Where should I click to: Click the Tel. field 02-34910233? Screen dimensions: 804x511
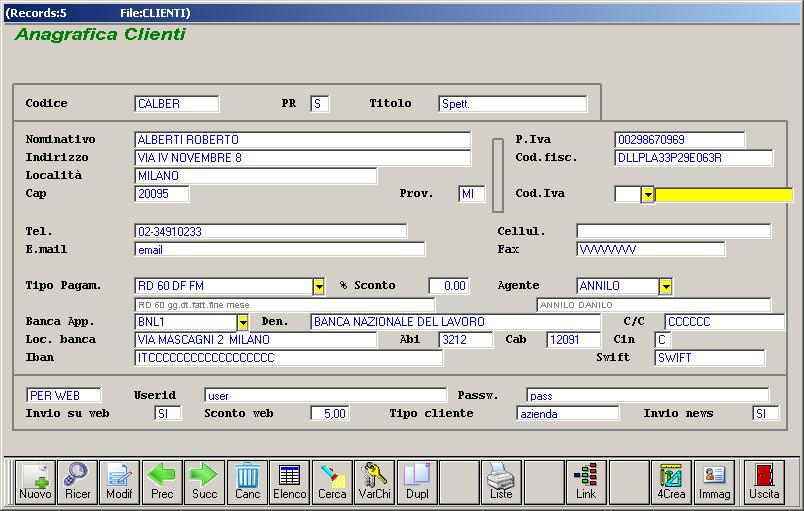[271, 231]
